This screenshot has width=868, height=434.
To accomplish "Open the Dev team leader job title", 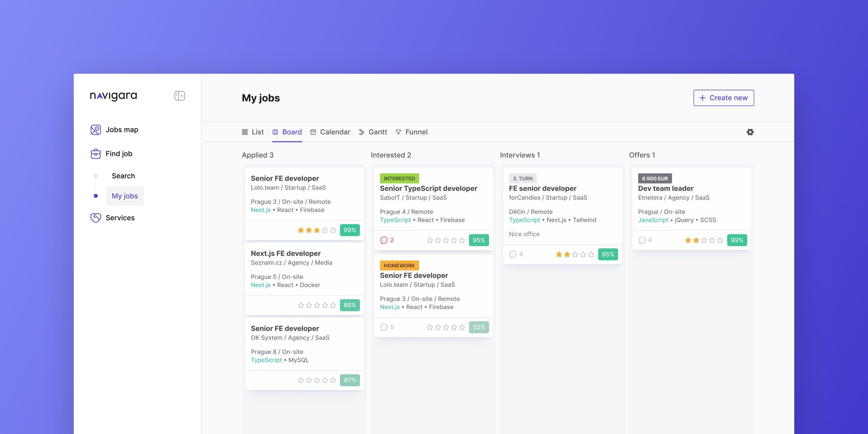I will tap(666, 188).
